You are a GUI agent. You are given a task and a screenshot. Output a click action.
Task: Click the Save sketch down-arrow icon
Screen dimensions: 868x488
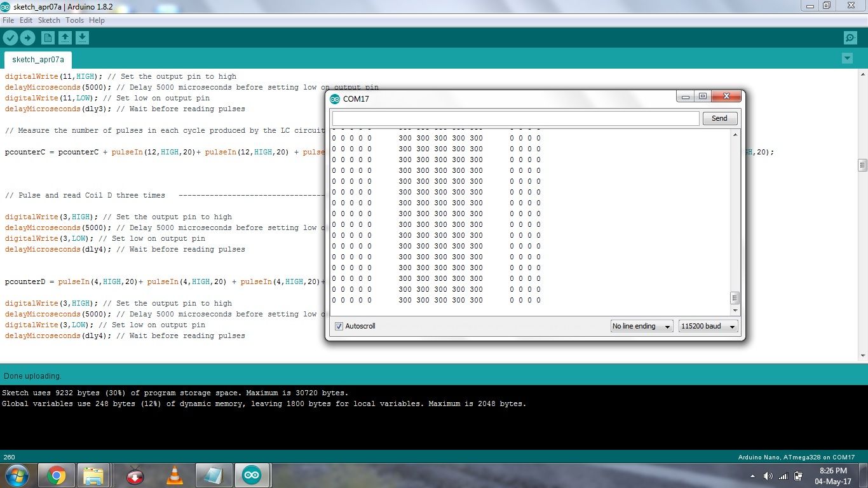[82, 38]
